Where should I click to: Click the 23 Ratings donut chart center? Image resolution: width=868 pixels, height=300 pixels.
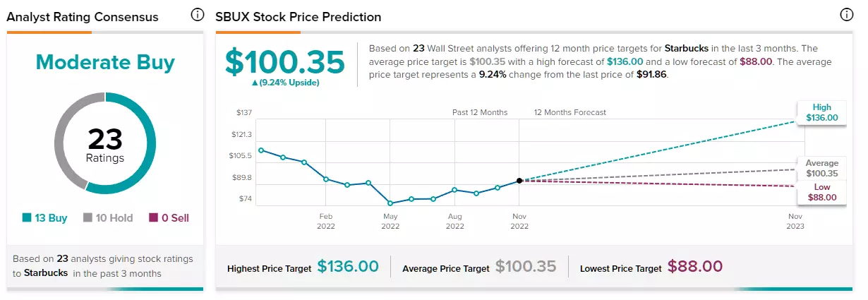click(x=105, y=144)
